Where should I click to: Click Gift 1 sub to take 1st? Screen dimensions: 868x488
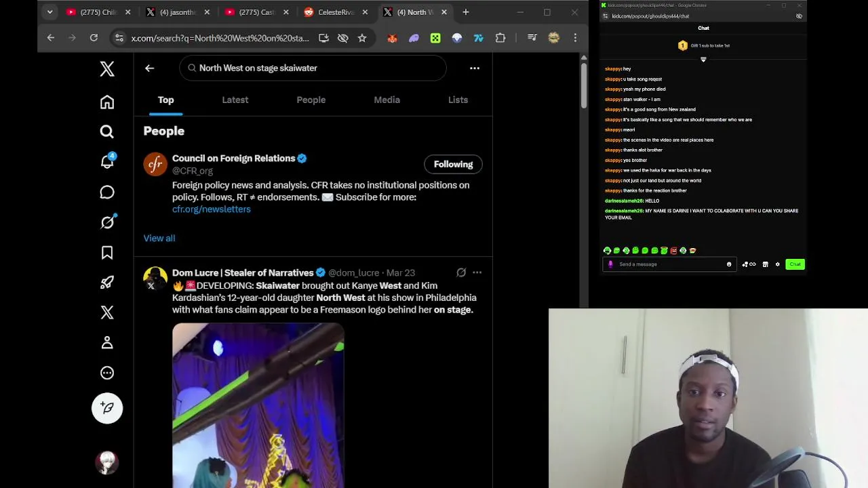[710, 45]
